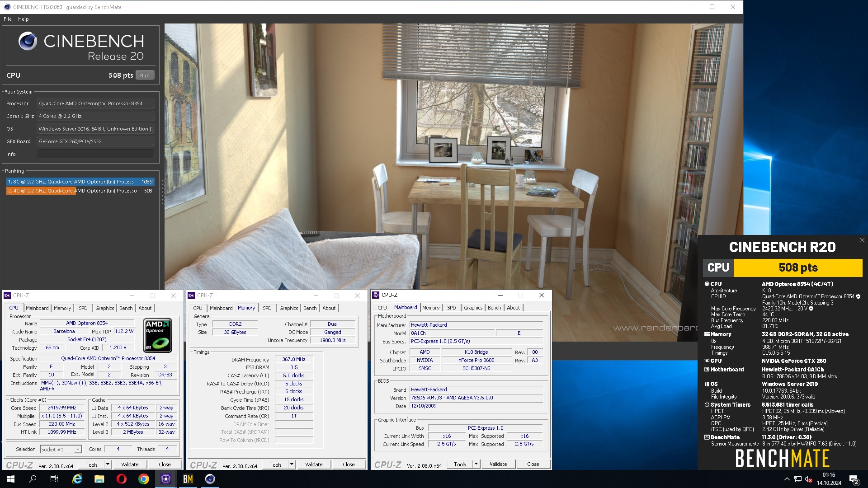Screen dimensions: 868x488
Task: Click Validate in Memory CPU-Z window
Action: point(314,465)
